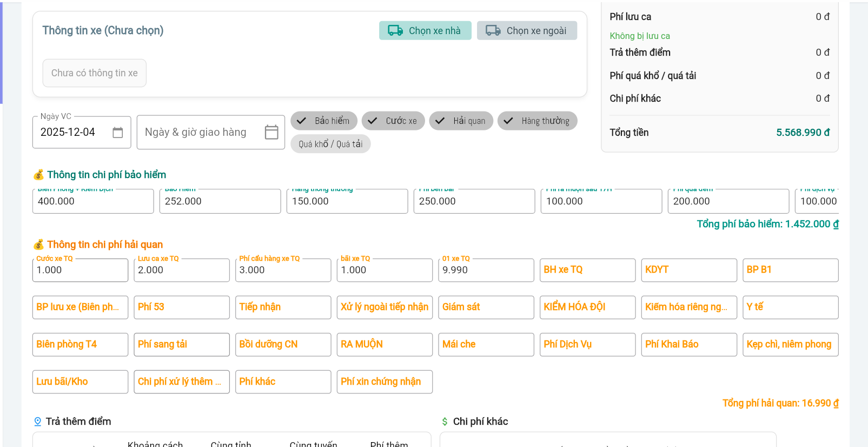
Task: Click the money bag icon beside customs heading
Action: coord(38,245)
